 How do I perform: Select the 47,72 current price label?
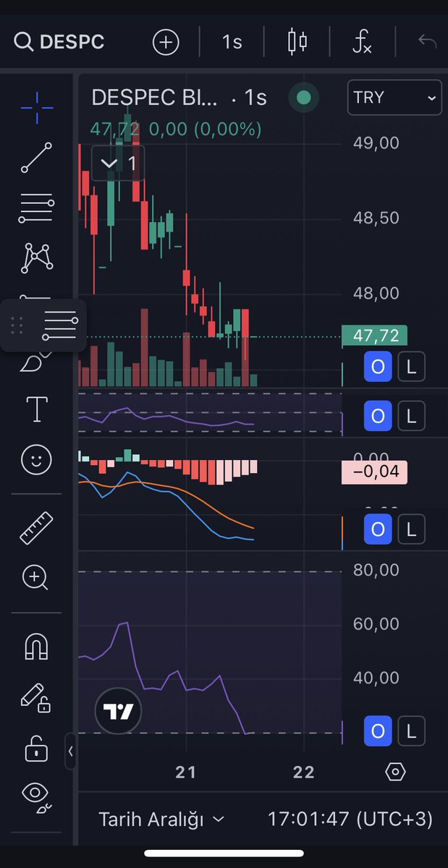tap(375, 336)
